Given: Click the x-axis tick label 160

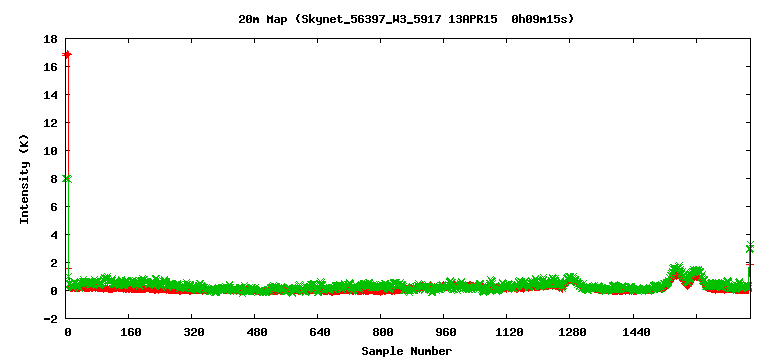Looking at the screenshot, I should tap(130, 333).
